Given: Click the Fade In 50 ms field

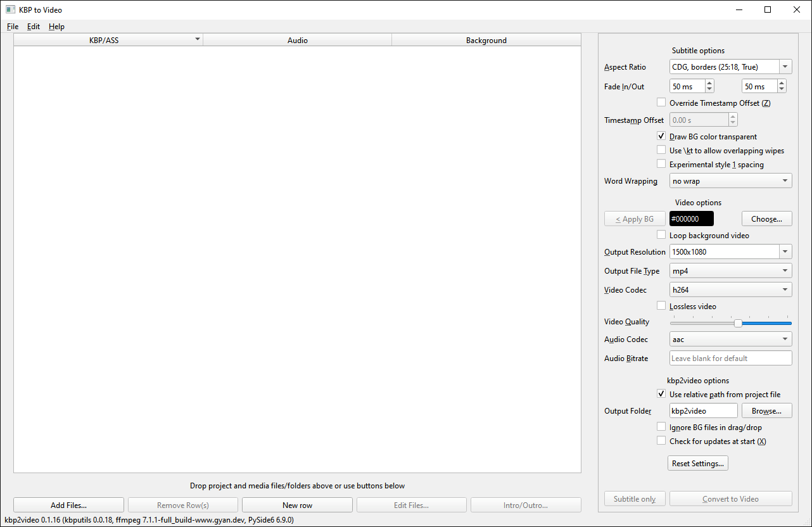Looking at the screenshot, I should [x=687, y=86].
